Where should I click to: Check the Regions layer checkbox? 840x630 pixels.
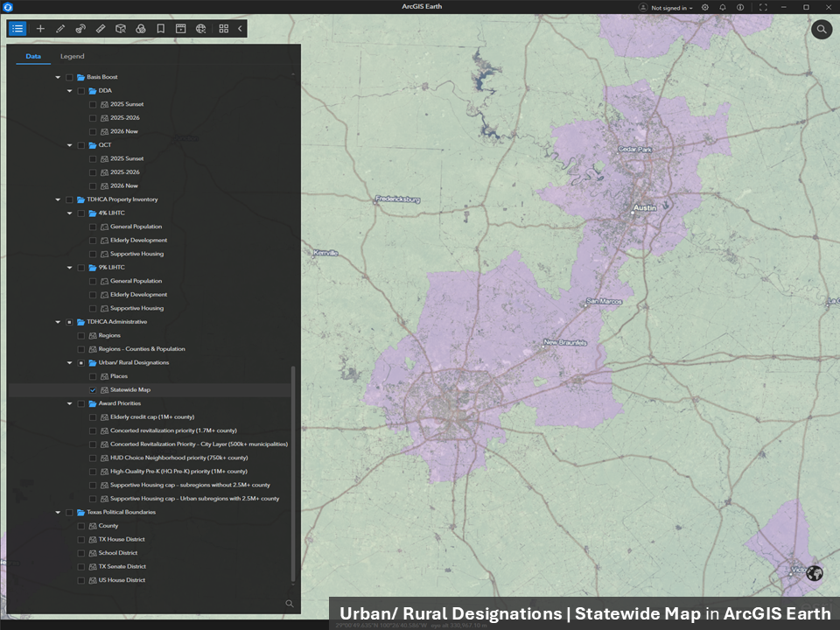[x=80, y=336]
